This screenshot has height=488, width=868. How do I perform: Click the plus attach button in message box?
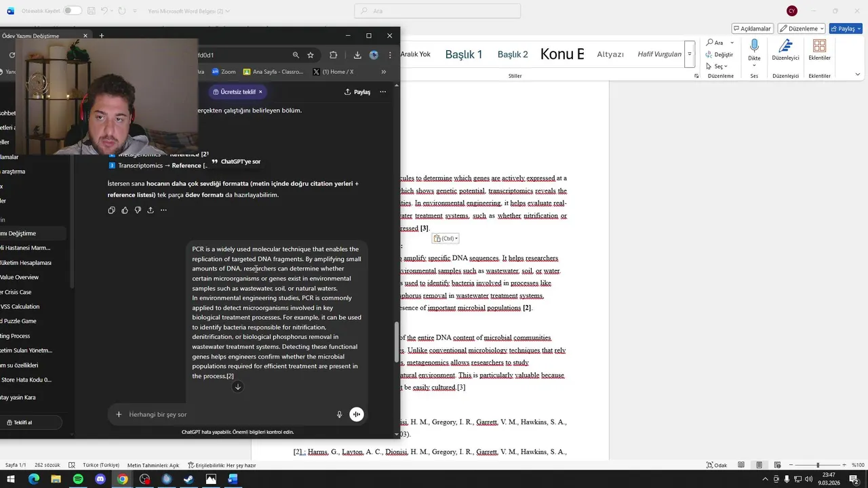(x=119, y=414)
